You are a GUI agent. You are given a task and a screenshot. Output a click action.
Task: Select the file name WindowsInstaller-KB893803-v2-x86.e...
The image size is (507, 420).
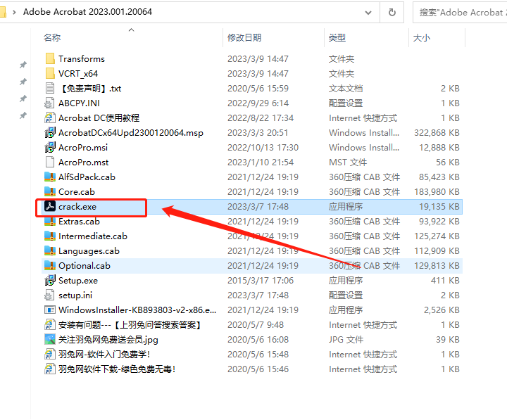[137, 310]
